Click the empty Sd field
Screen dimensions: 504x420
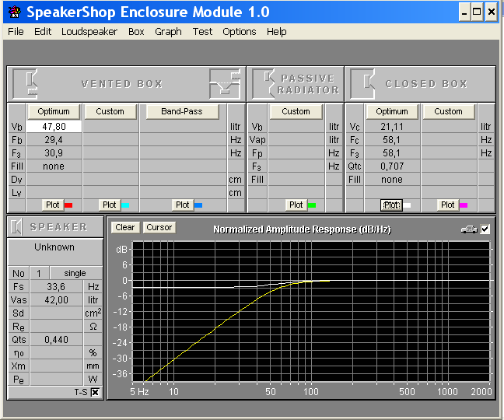tap(56, 313)
